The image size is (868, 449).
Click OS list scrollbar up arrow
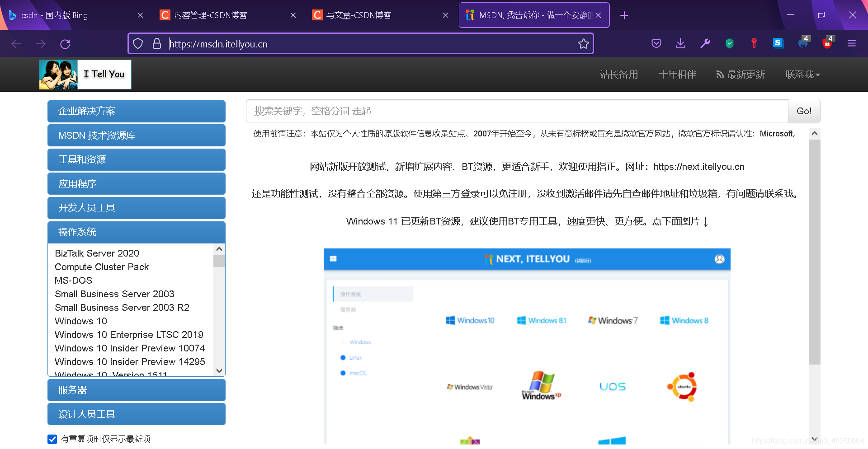[x=219, y=249]
